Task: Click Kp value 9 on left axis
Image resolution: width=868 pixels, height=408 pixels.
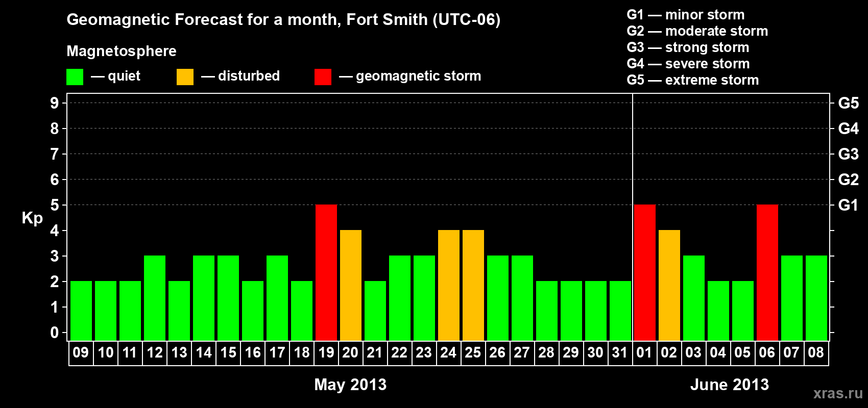Action: pyautogui.click(x=55, y=103)
